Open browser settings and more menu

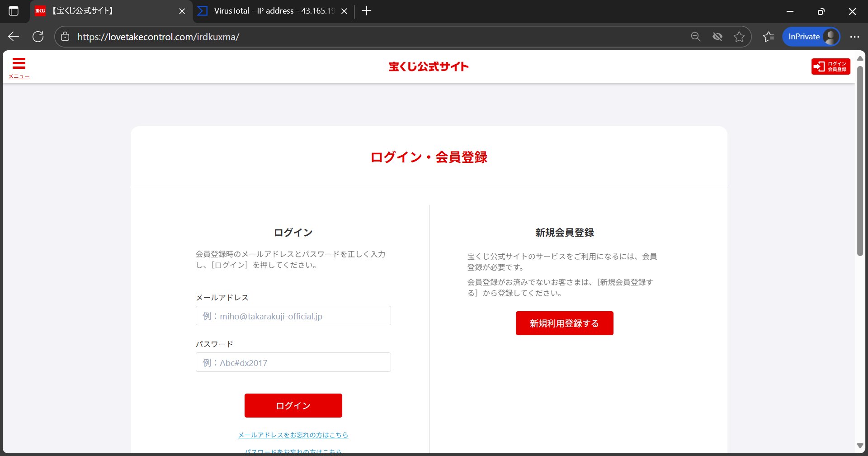click(854, 37)
